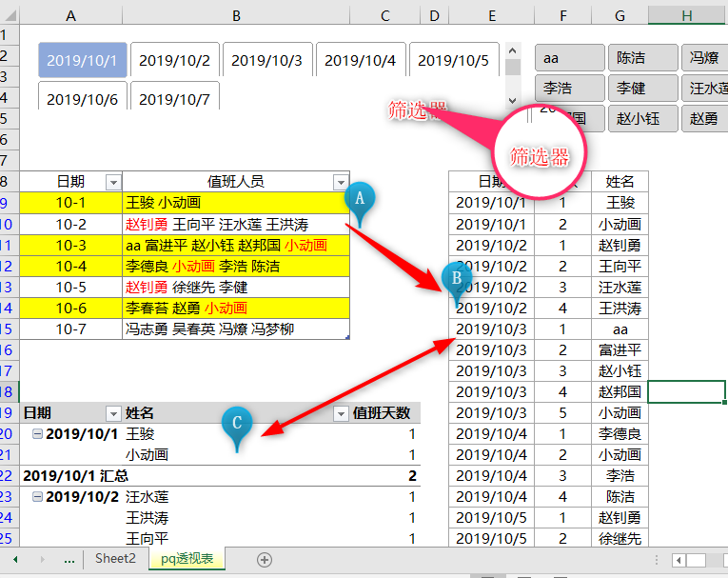Select column C header
Viewport: 728px width, 578px height.
click(384, 16)
